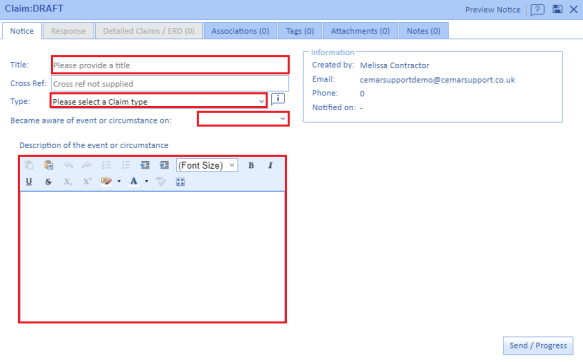Click the Send / Progress button
The width and height of the screenshot is (583, 362).
click(x=538, y=346)
